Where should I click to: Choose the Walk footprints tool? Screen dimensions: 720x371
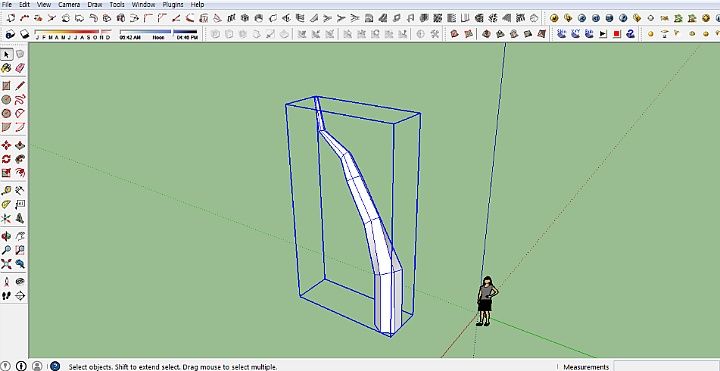pos(6,295)
